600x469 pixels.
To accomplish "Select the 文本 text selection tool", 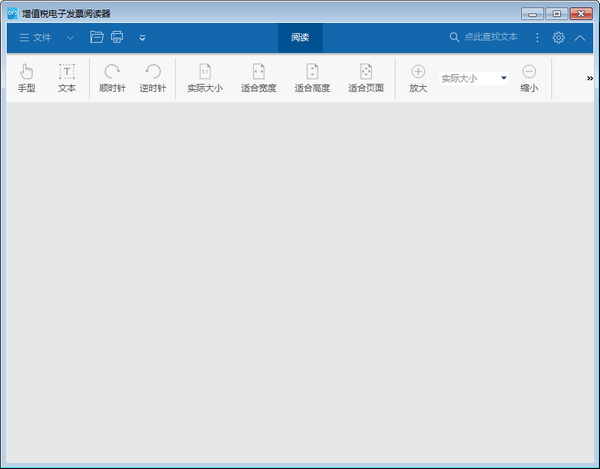I will pos(67,78).
